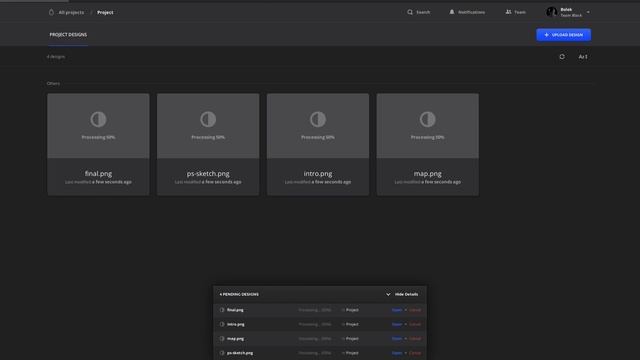Click the Others section label

[53, 83]
